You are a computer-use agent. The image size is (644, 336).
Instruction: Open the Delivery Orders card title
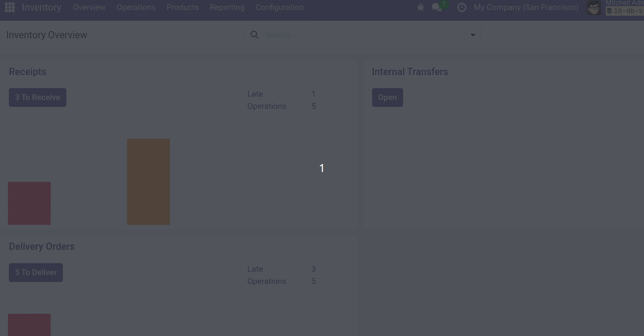(42, 246)
